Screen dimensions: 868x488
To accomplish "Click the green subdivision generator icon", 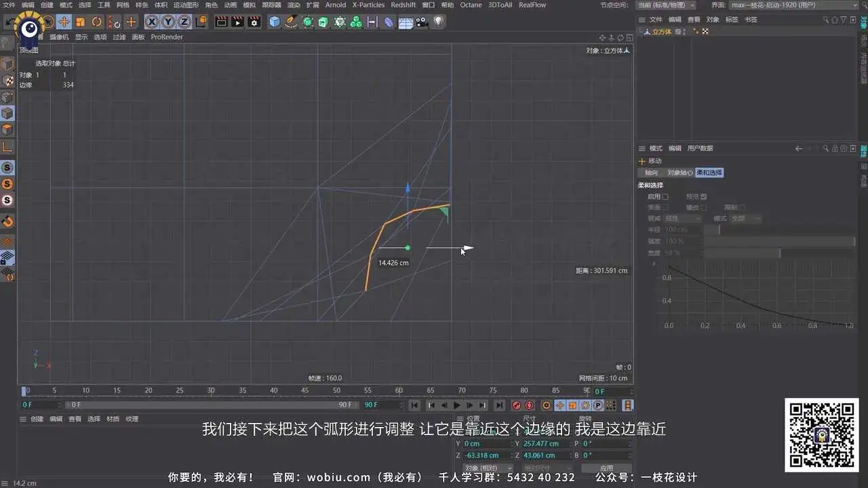I will coord(308,22).
